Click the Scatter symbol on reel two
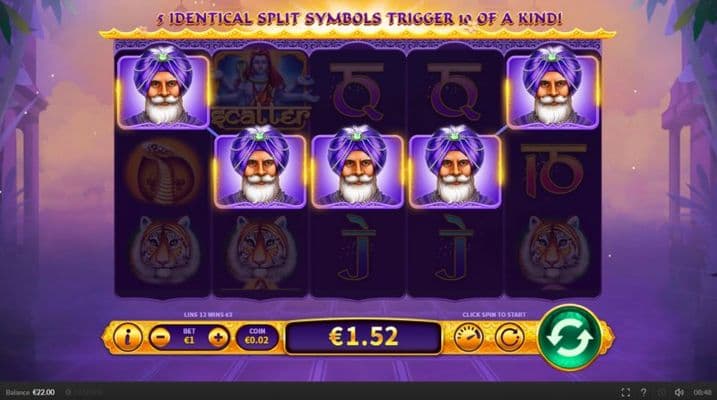This screenshot has height=400, width=717. [x=261, y=89]
